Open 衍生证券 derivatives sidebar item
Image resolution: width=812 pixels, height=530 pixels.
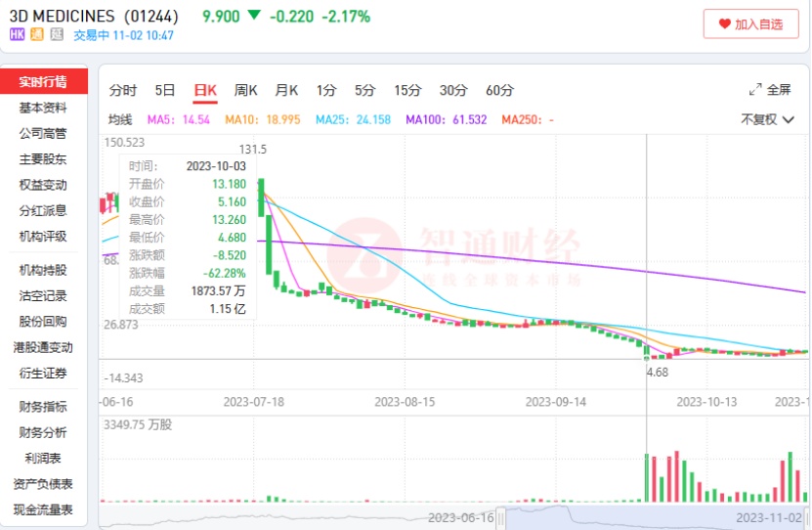point(44,373)
